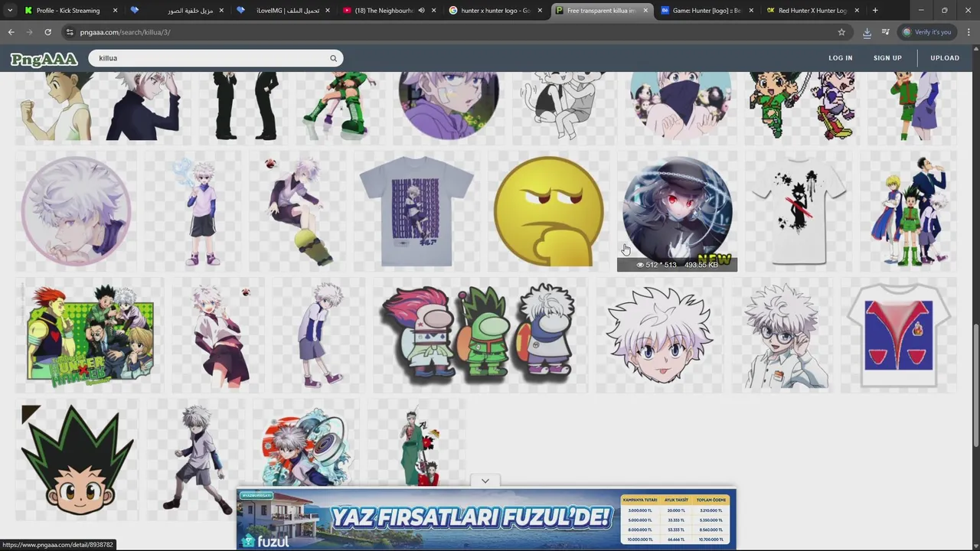This screenshot has height=551, width=980.
Task: Open the Hunter Hunter group poster image
Action: coord(90,334)
